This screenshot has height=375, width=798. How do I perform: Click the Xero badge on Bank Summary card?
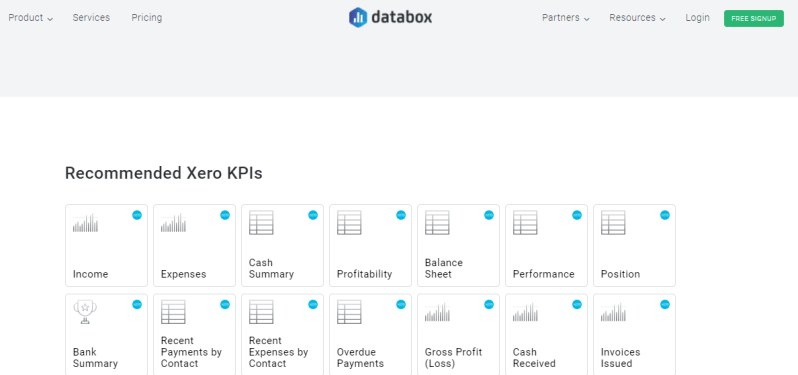click(x=137, y=304)
